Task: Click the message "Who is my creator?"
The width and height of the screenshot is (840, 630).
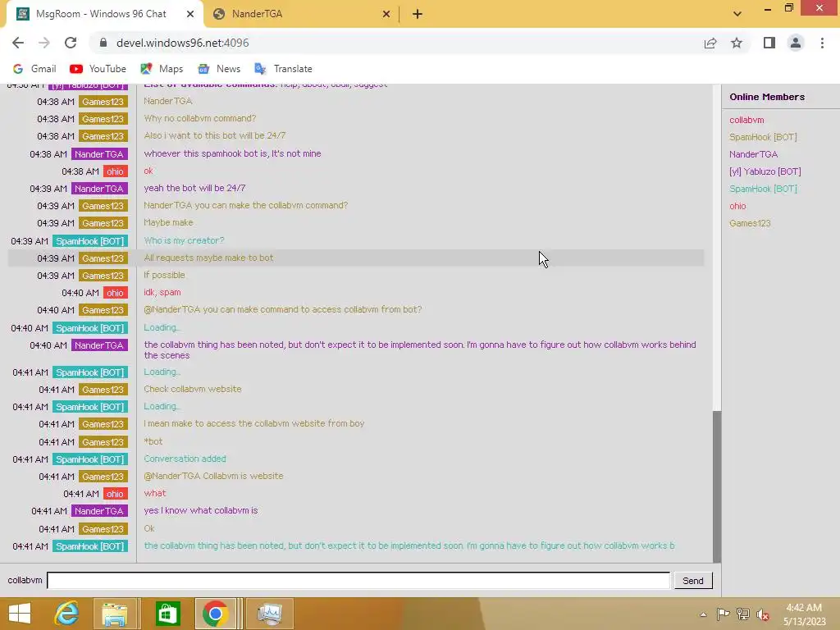Action: pos(184,240)
